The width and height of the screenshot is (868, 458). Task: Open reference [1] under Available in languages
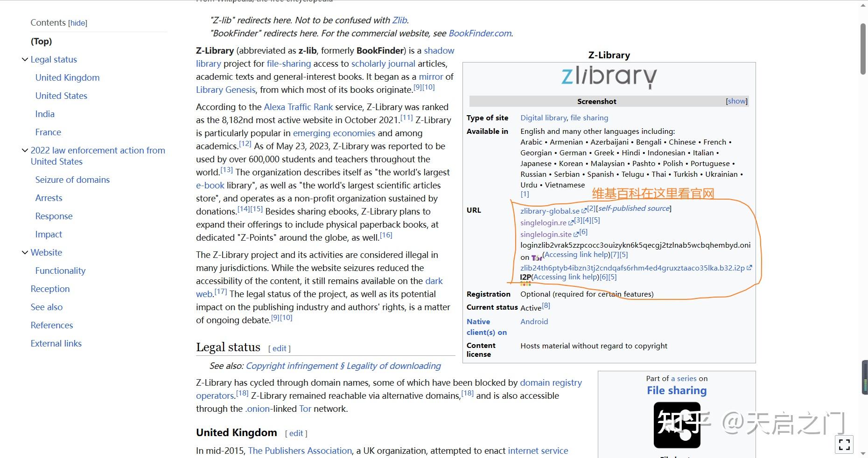tap(525, 194)
